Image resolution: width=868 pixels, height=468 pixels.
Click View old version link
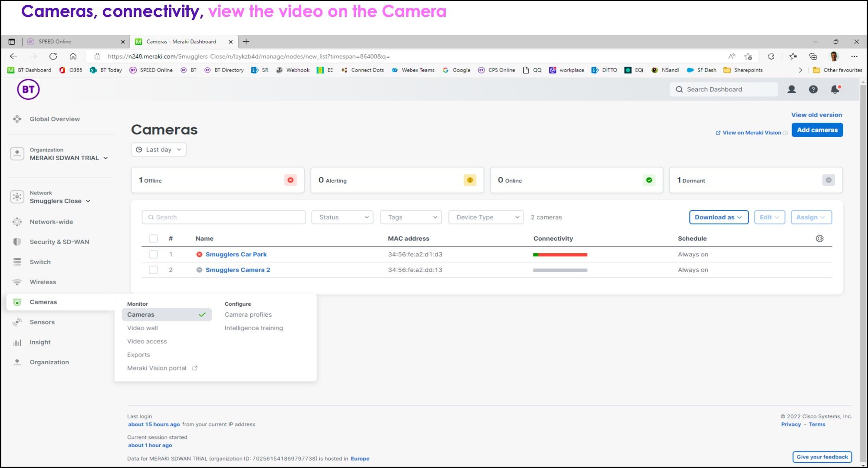point(816,115)
